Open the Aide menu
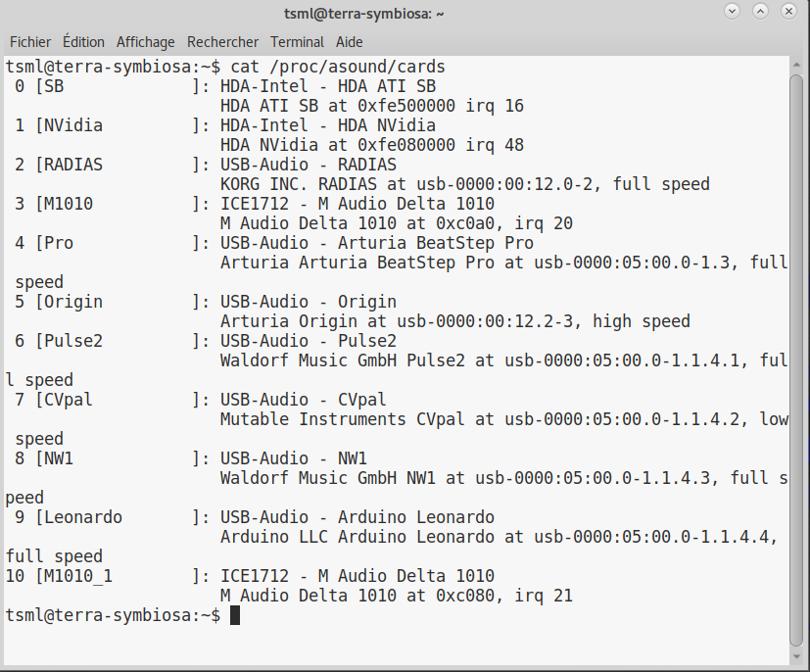Viewport: 810px width, 672px height. 350,42
